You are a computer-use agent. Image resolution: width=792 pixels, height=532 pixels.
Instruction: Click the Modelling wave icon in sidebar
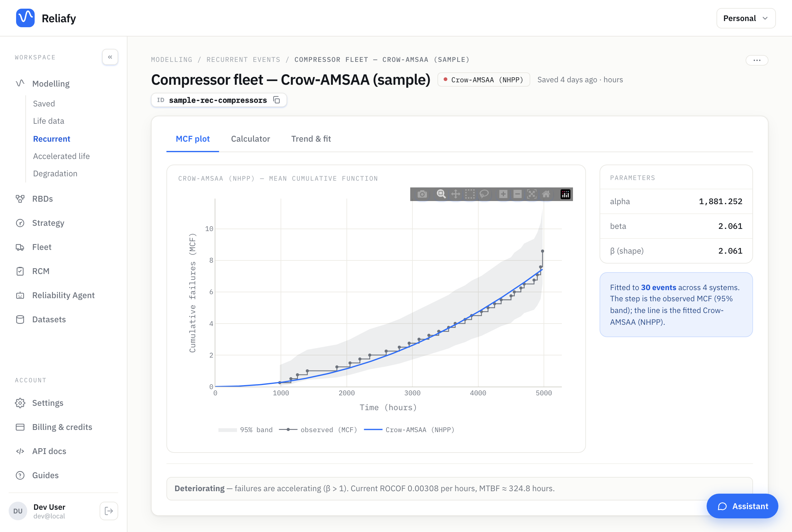pos(20,84)
